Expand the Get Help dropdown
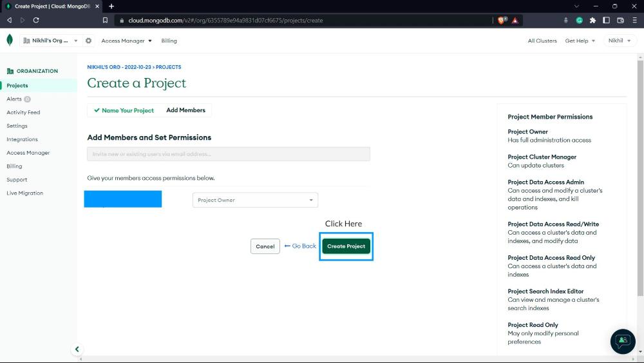The height and width of the screenshot is (363, 644). [580, 41]
